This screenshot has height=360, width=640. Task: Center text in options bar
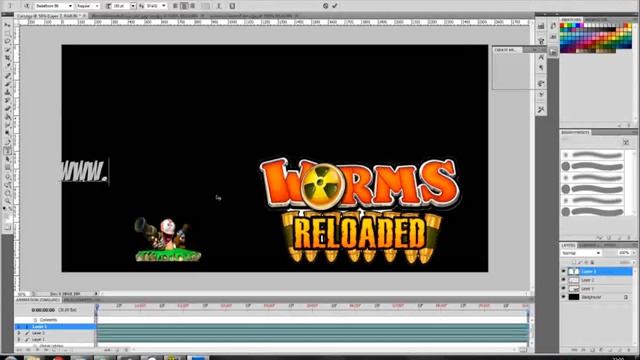[x=184, y=6]
